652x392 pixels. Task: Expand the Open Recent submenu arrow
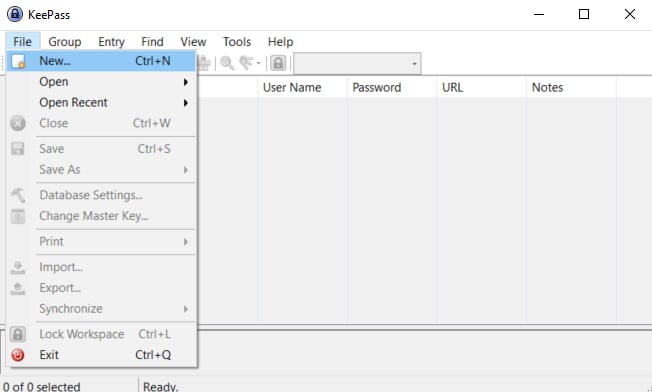pos(186,103)
